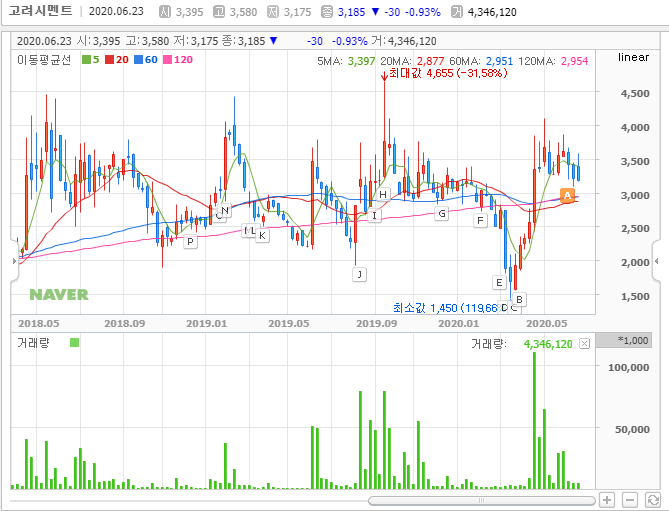Click the 고려시멘트 stock name
Image resolution: width=669 pixels, height=511 pixels.
41,11
